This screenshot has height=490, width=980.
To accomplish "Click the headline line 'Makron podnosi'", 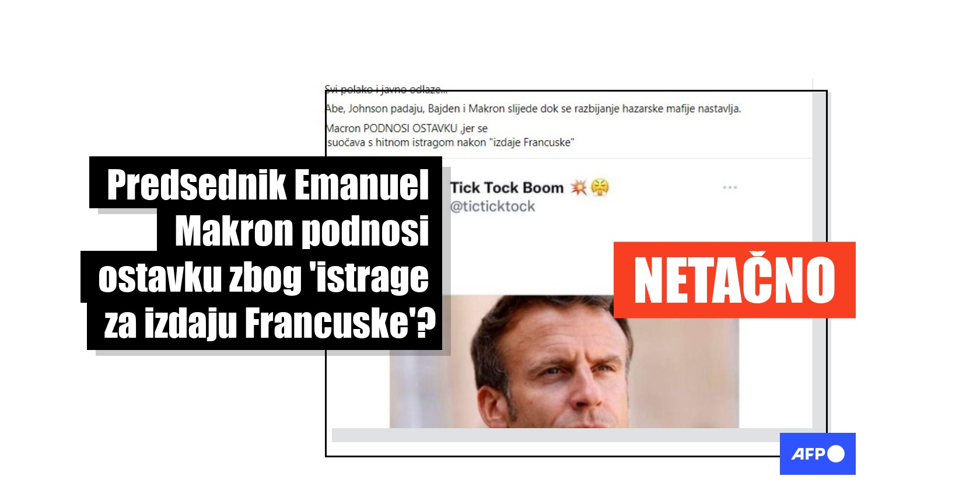I will pos(302,232).
